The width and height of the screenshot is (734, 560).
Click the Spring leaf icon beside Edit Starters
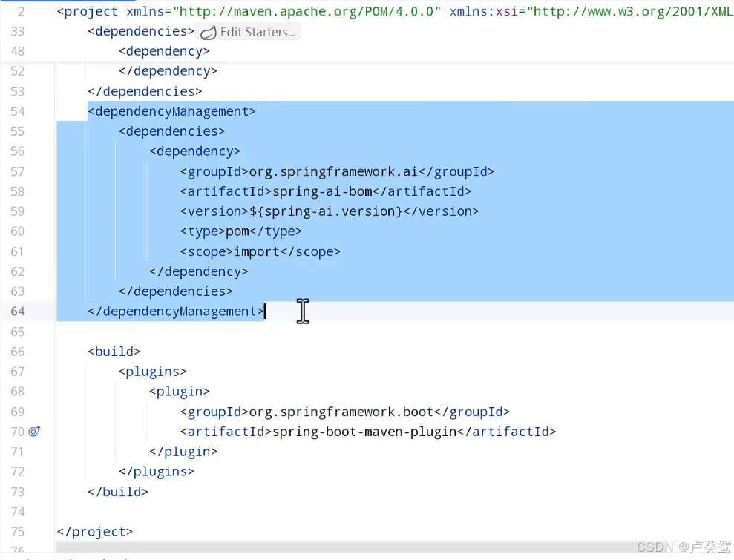(x=208, y=33)
